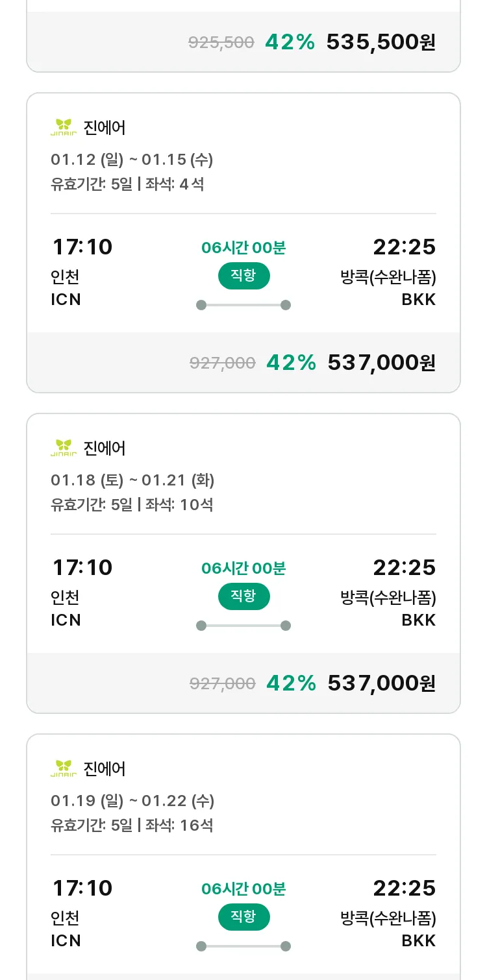
Task: Click Jin Air logo on 01.12 flight card
Action: click(64, 127)
